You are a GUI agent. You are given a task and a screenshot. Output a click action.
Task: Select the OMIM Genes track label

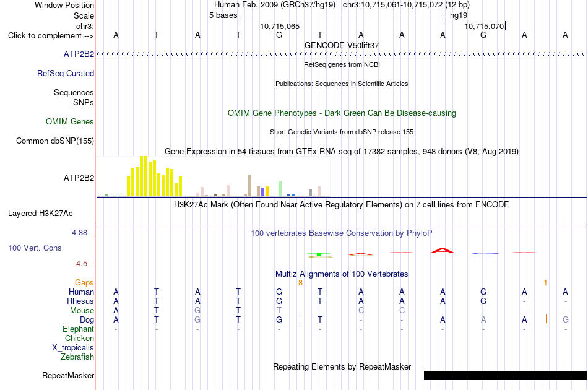[69, 121]
